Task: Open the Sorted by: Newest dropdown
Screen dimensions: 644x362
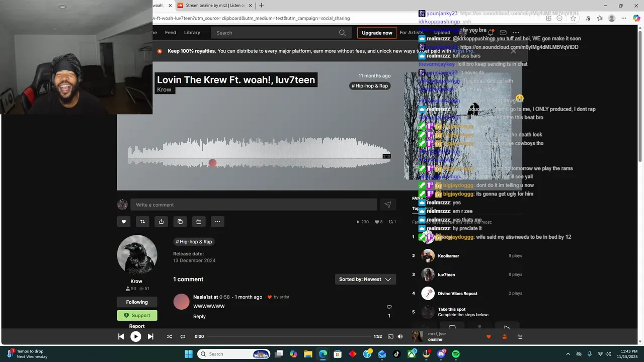Action: tap(365, 280)
